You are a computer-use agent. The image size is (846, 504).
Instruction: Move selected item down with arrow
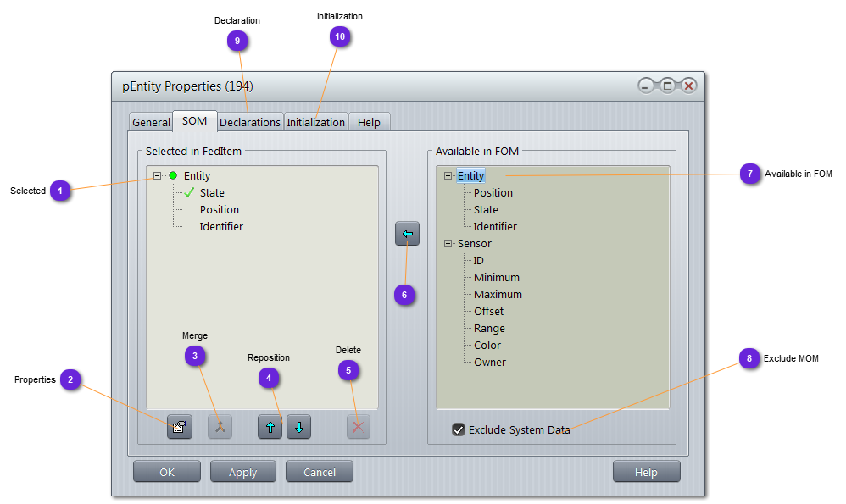tap(298, 427)
